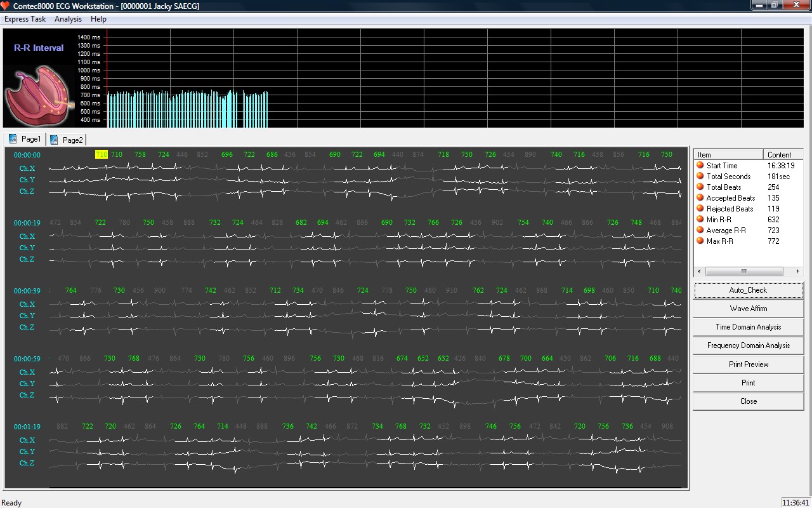Launch Frequency Domain Analysis
This screenshot has height=508, width=812.
click(748, 345)
